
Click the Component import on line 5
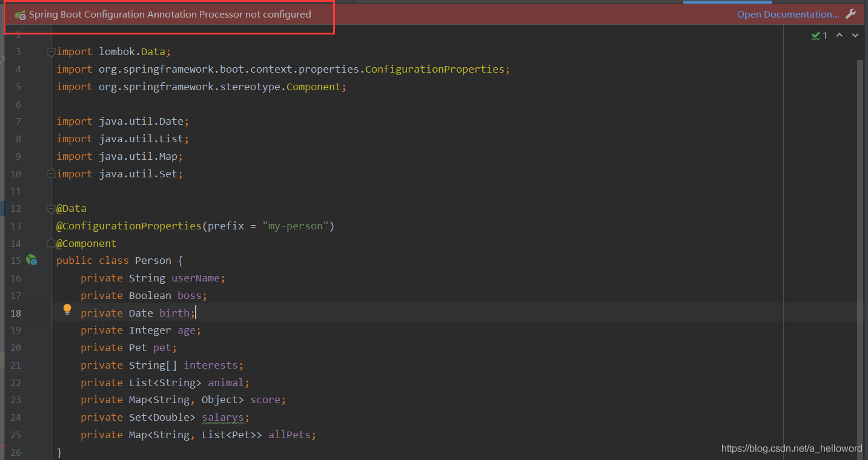[313, 87]
